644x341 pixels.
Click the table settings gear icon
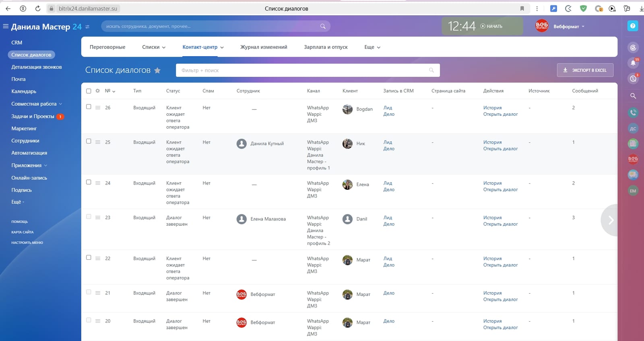[x=97, y=91]
